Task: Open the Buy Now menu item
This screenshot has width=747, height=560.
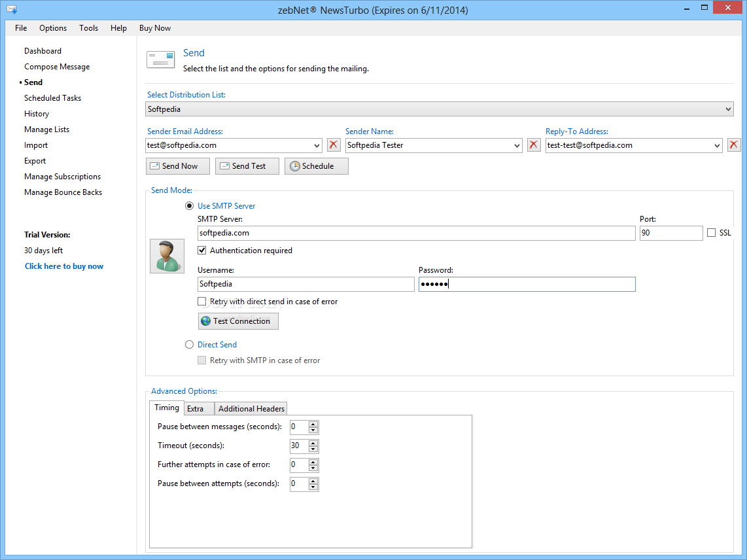Action: [155, 28]
